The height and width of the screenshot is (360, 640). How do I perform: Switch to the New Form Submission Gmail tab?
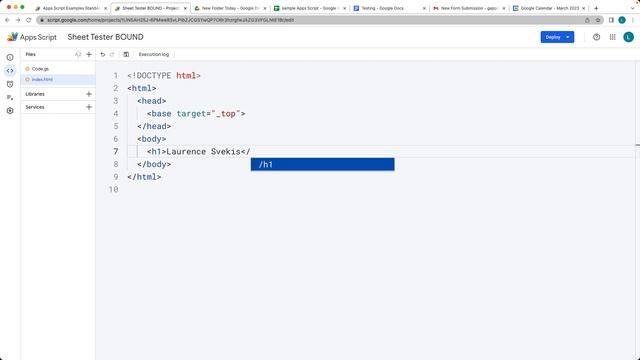pos(469,8)
